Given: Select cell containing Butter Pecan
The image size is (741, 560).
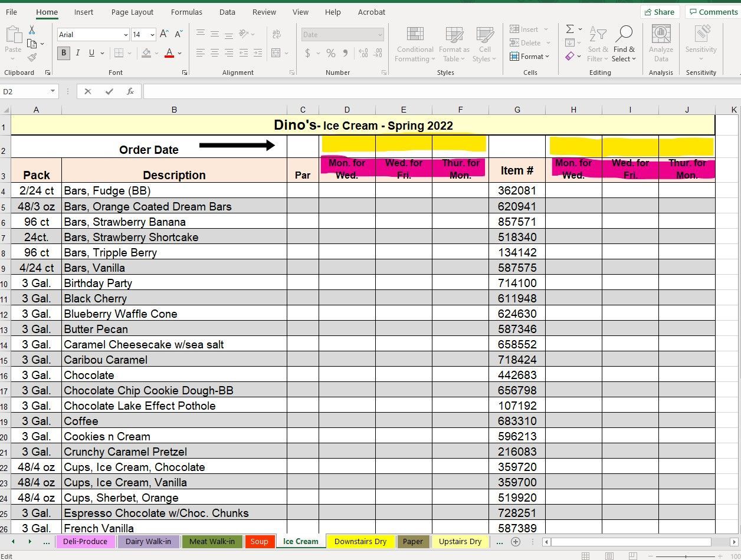Looking at the screenshot, I should [174, 329].
